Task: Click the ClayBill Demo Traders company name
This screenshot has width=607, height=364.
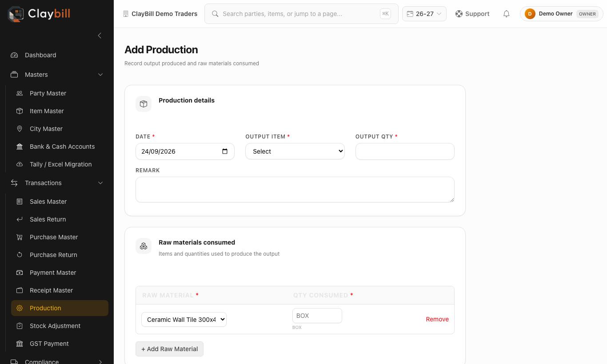Action: (x=164, y=14)
